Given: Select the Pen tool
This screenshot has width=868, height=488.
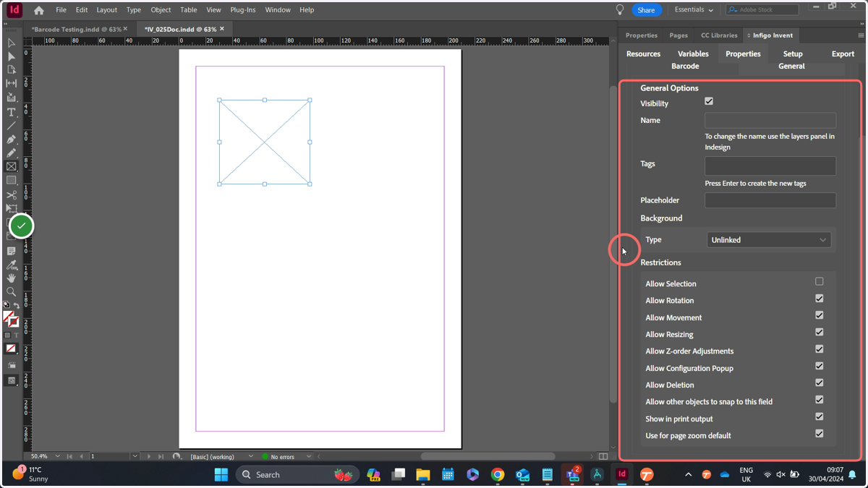Looking at the screenshot, I should tap(12, 140).
